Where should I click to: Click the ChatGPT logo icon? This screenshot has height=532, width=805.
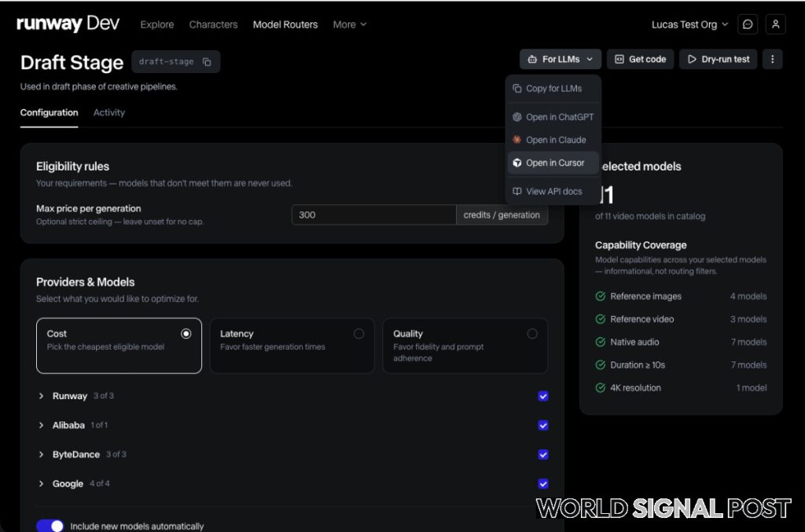pos(517,117)
